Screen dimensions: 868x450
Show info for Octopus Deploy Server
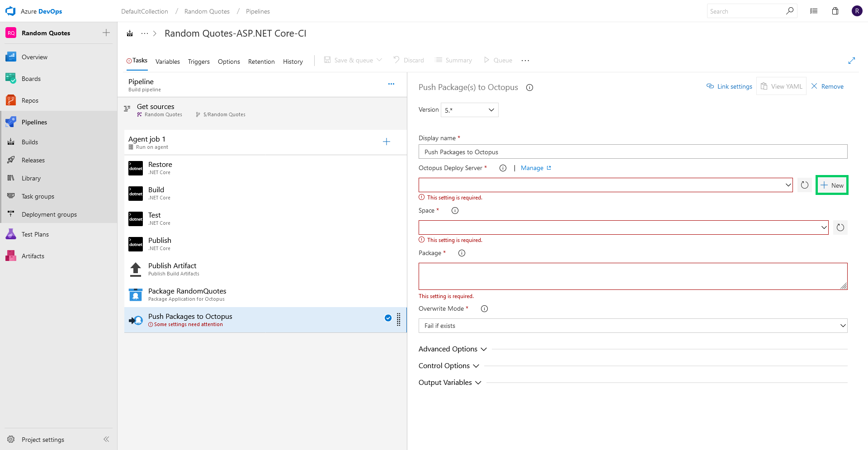coord(503,168)
